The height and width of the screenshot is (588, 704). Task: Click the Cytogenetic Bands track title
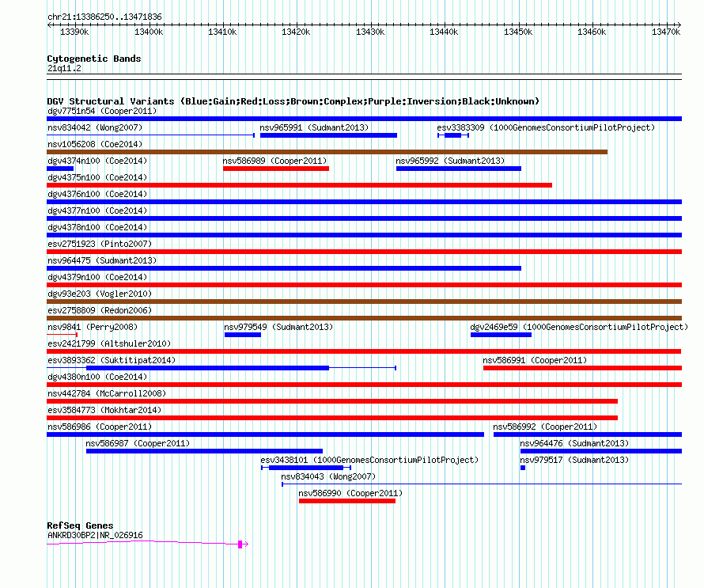(x=94, y=59)
